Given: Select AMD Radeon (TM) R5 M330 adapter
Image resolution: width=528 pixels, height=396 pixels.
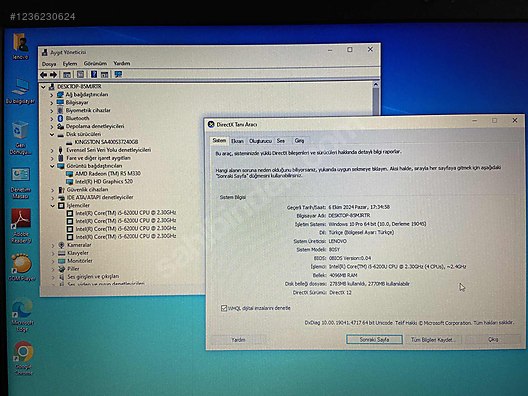Looking at the screenshot, I should pyautogui.click(x=108, y=173).
